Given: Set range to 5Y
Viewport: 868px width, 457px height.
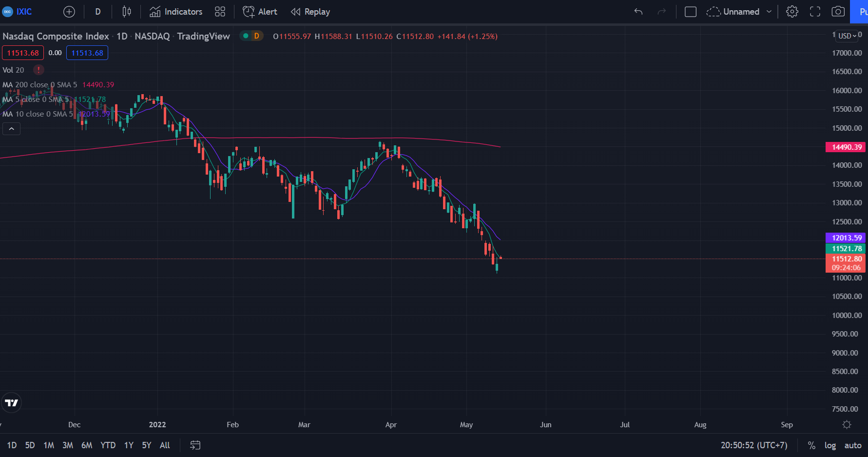Looking at the screenshot, I should 147,445.
